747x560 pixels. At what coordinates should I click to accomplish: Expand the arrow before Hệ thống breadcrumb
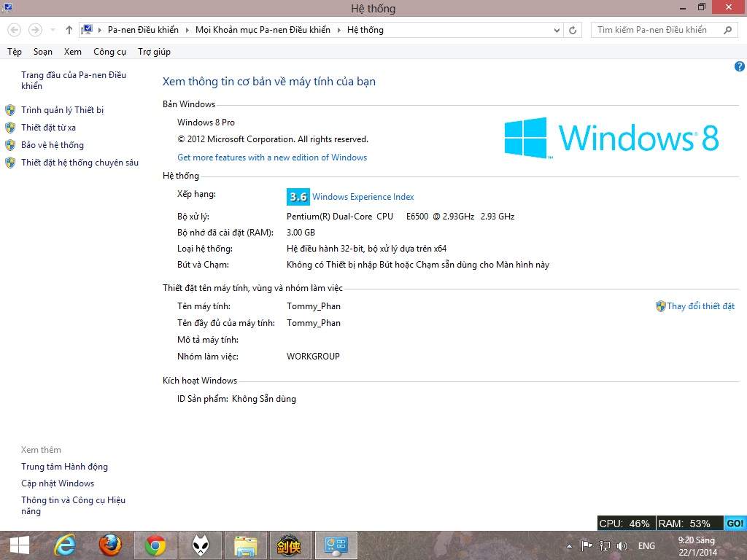point(338,30)
